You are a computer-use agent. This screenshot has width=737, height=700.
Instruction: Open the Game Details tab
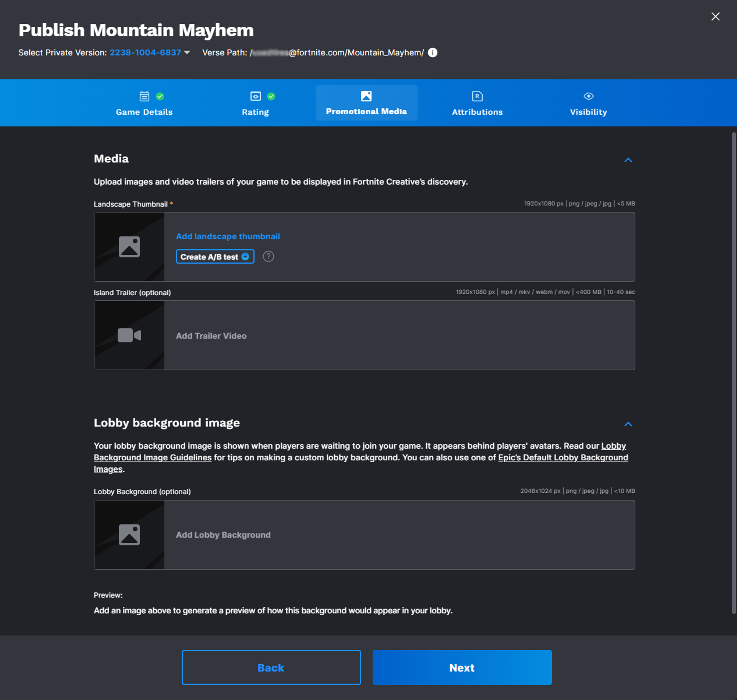(x=144, y=103)
